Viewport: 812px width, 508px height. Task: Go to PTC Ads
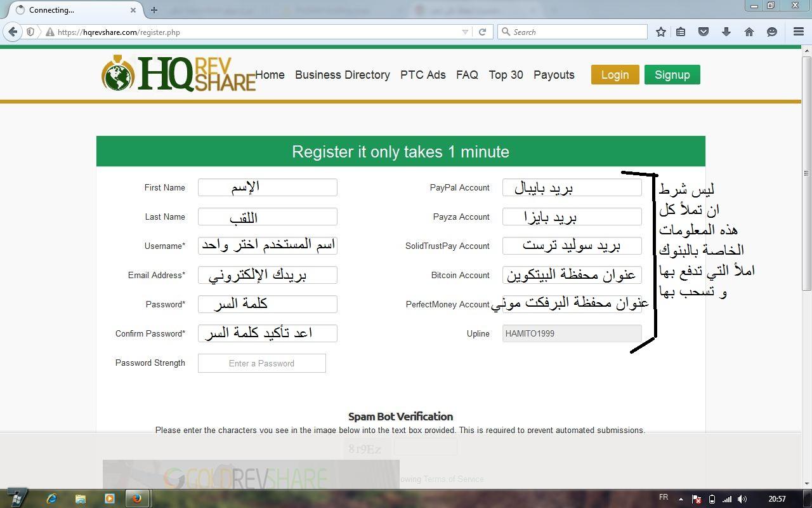(x=423, y=75)
